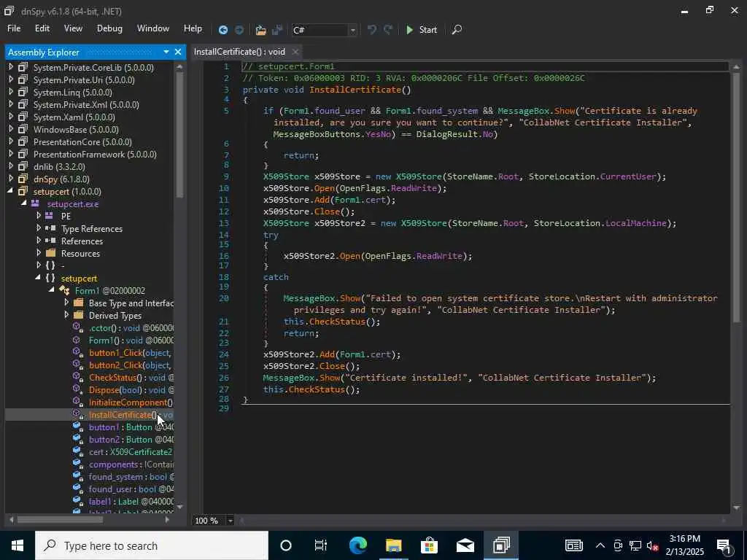This screenshot has height=560, width=747.
Task: Open the search magnifier in the toolbar
Action: (457, 29)
